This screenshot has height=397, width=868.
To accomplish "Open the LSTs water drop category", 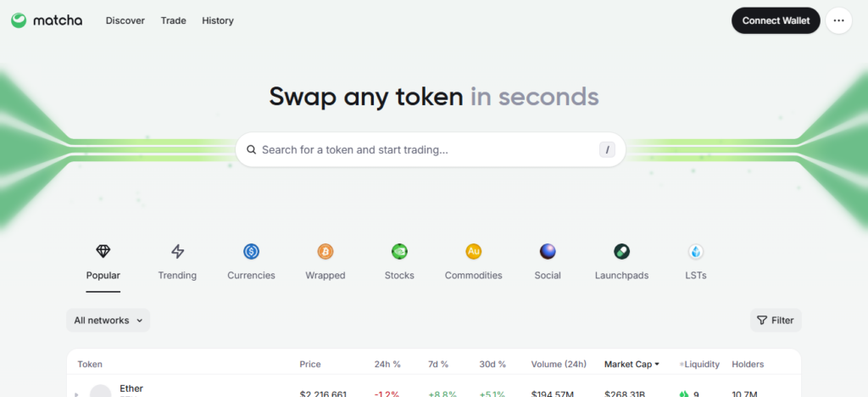I will tap(696, 251).
